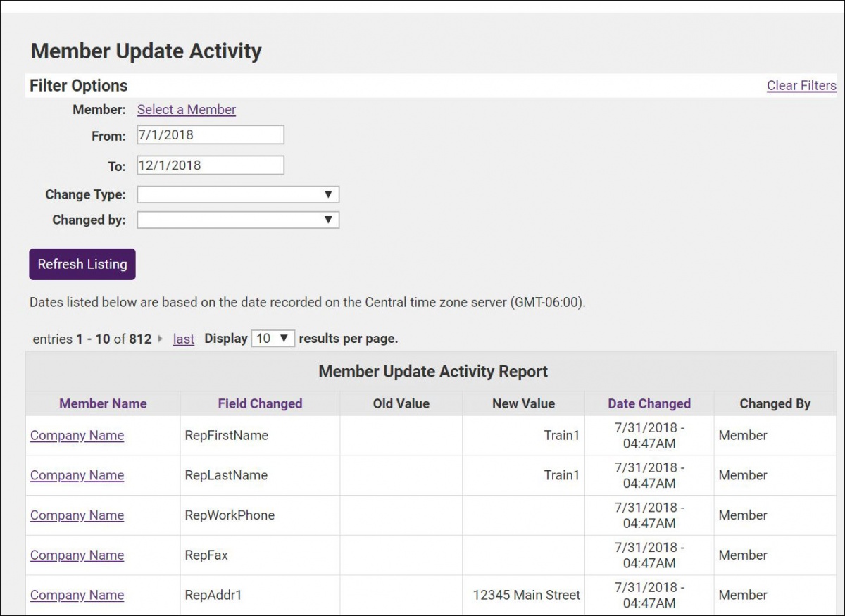Open the Select a Member link
Image resolution: width=845 pixels, height=616 pixels.
coord(186,109)
